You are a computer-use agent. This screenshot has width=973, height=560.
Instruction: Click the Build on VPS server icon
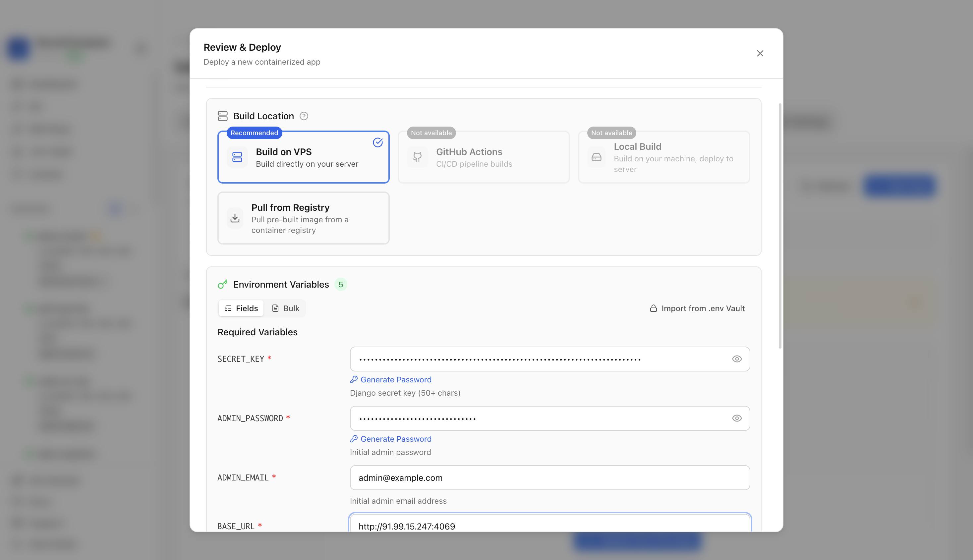click(237, 157)
